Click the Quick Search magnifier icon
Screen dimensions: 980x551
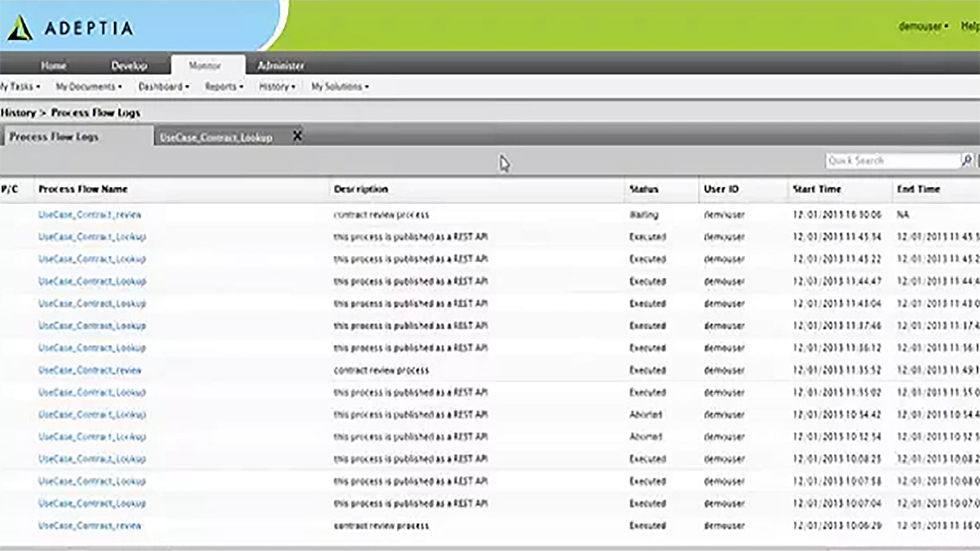click(966, 161)
